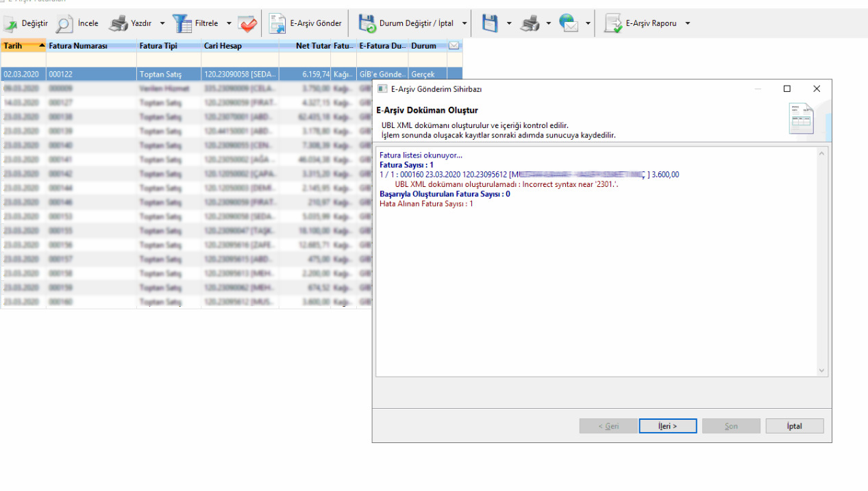Open İncele magnifier tool
This screenshot has width=868, height=491.
64,24
